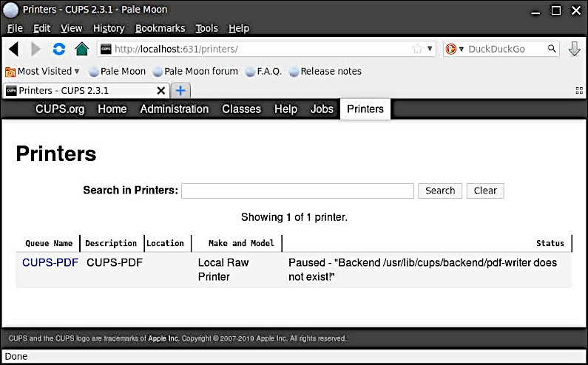The width and height of the screenshot is (588, 365).
Task: Show the list all tabs grid icon
Action: [x=579, y=91]
